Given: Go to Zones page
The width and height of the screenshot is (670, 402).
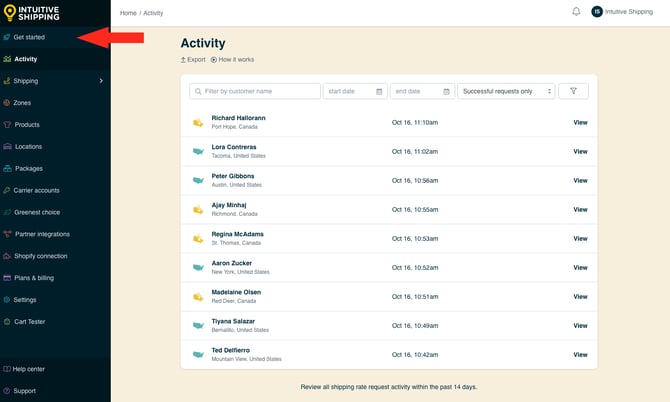Looking at the screenshot, I should (x=22, y=103).
